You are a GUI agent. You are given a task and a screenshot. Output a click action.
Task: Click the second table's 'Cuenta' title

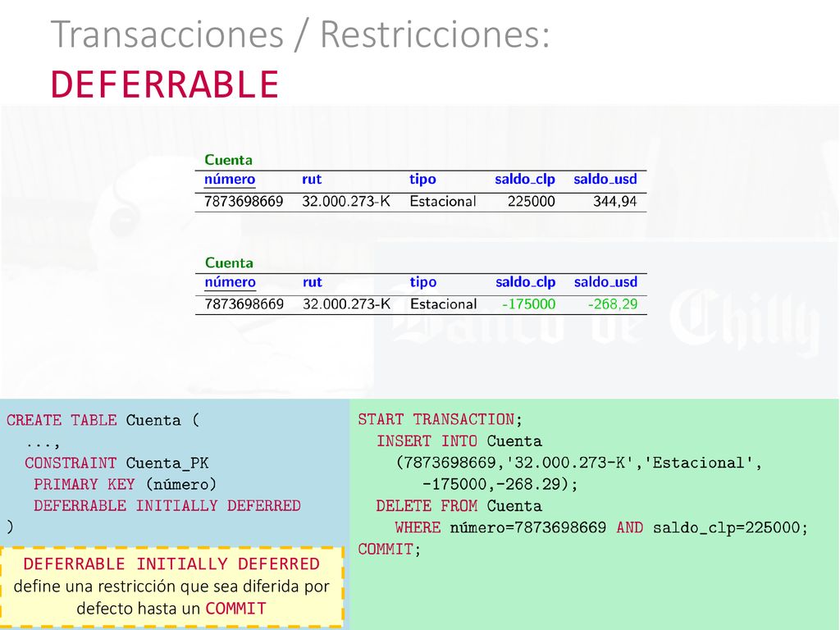229,262
